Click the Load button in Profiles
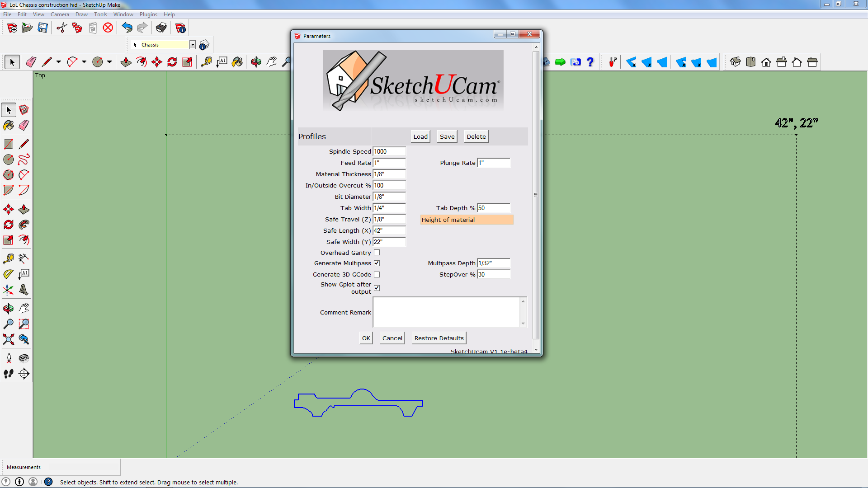Viewport: 868px width, 488px height. [x=420, y=136]
